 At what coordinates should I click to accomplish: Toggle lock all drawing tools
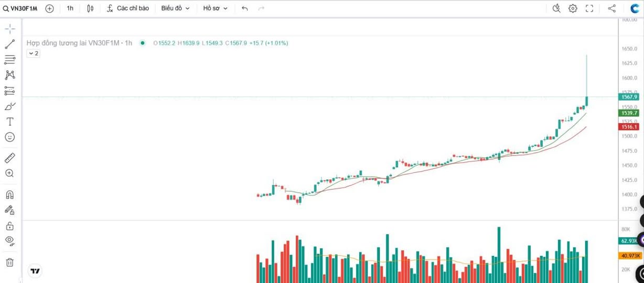9,226
